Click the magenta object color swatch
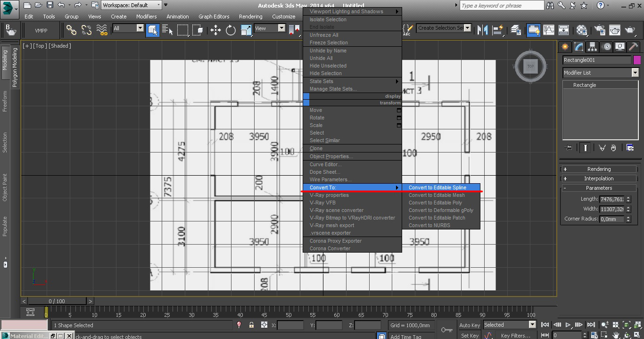Screen dimensions: 644x339 [636, 60]
